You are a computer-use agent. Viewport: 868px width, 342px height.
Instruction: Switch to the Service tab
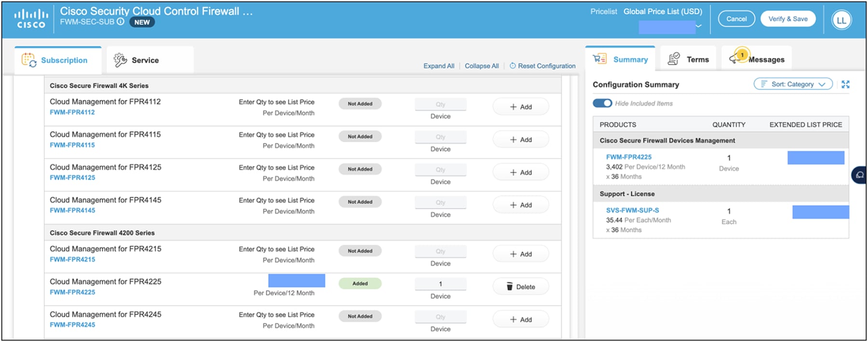coord(150,60)
